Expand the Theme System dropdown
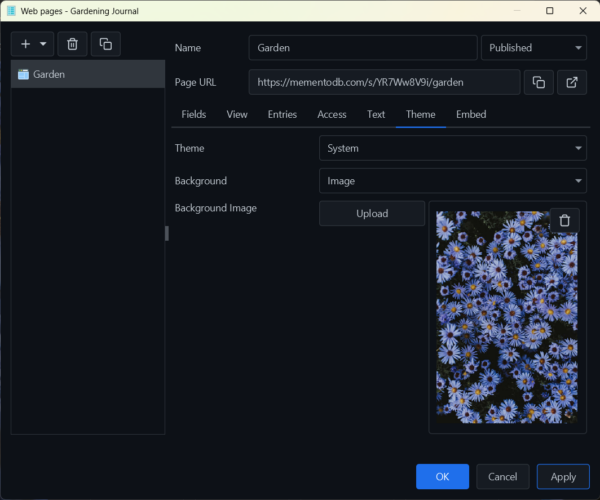Image resolution: width=600 pixels, height=500 pixels. pyautogui.click(x=452, y=148)
